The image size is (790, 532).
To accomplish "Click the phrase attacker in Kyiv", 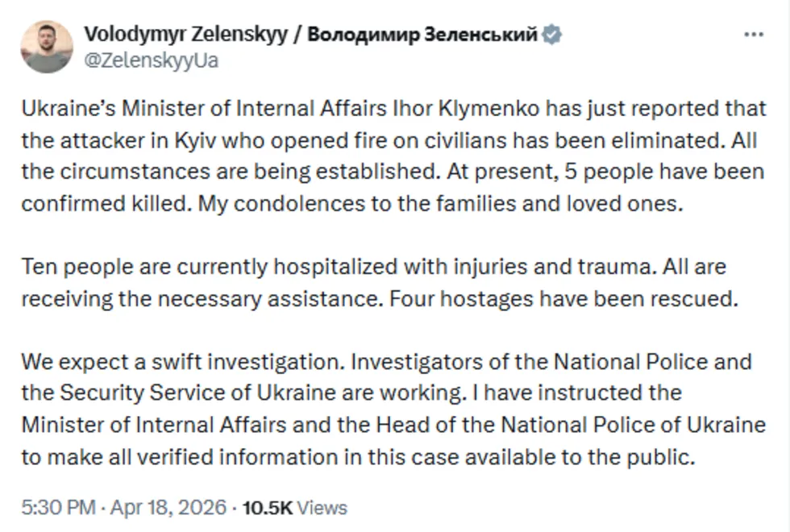I will [139, 140].
